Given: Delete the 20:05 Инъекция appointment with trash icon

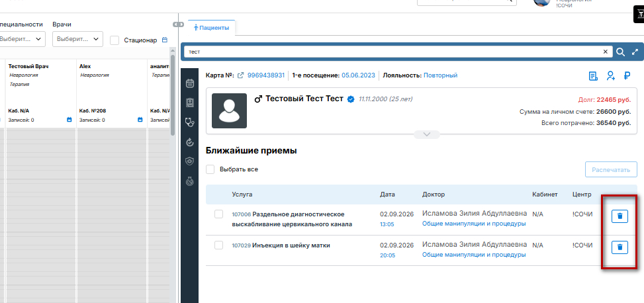Looking at the screenshot, I should [620, 247].
